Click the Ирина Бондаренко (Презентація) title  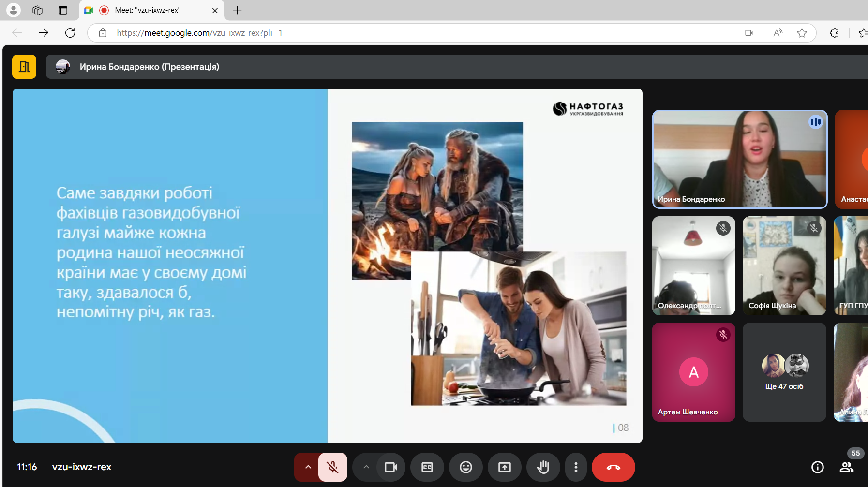[150, 67]
